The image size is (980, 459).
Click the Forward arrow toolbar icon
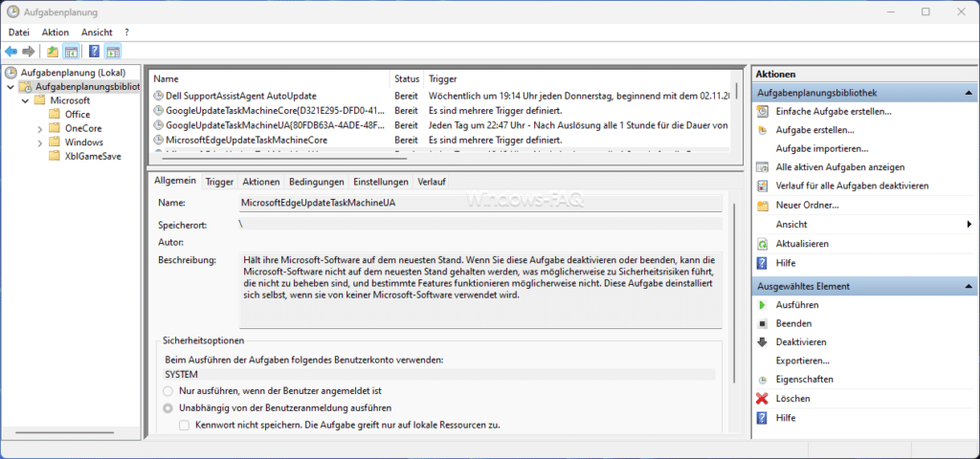pyautogui.click(x=28, y=52)
